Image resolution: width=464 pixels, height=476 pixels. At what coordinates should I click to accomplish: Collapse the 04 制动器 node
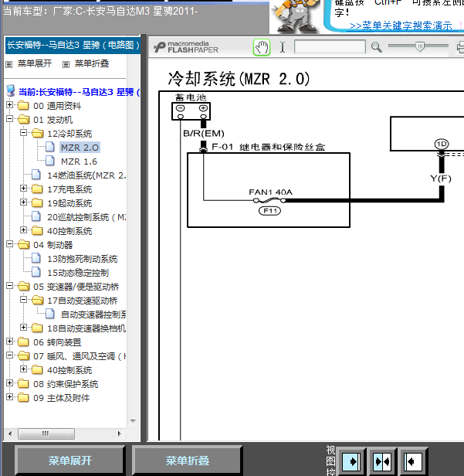10,243
